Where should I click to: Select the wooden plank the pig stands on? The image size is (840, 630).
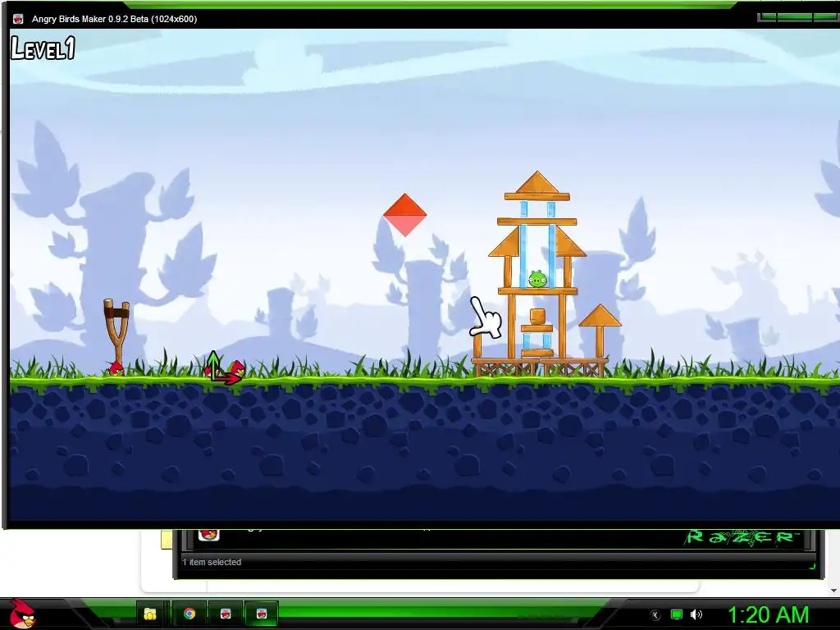(x=538, y=291)
